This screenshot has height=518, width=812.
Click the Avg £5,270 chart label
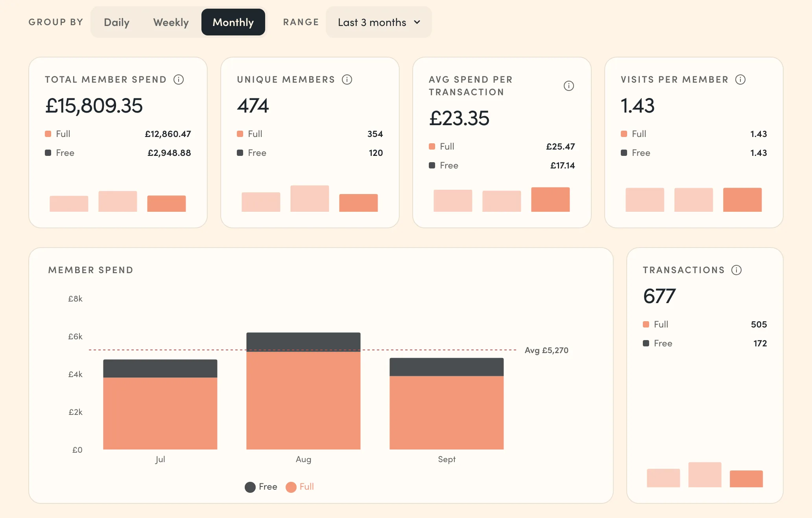coord(546,350)
